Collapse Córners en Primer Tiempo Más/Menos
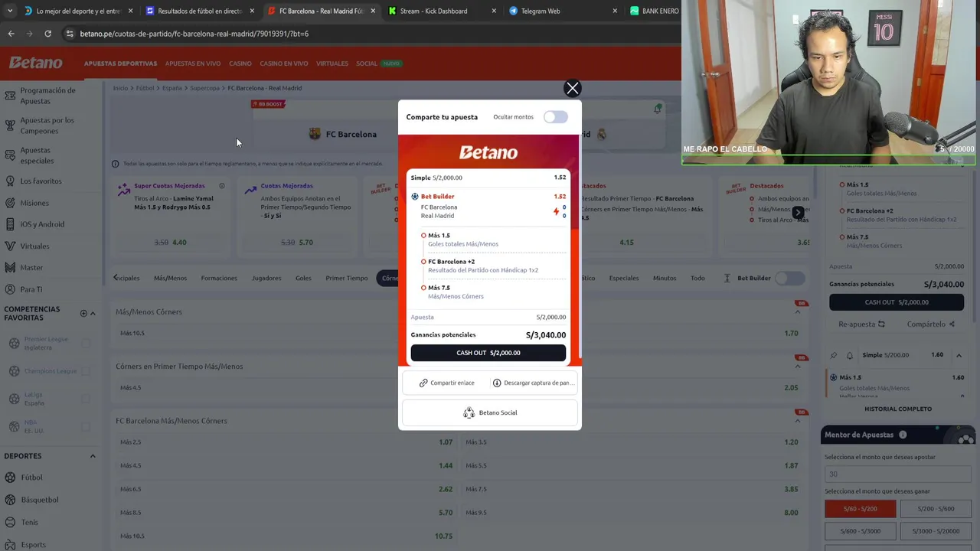980x551 pixels. [797, 367]
